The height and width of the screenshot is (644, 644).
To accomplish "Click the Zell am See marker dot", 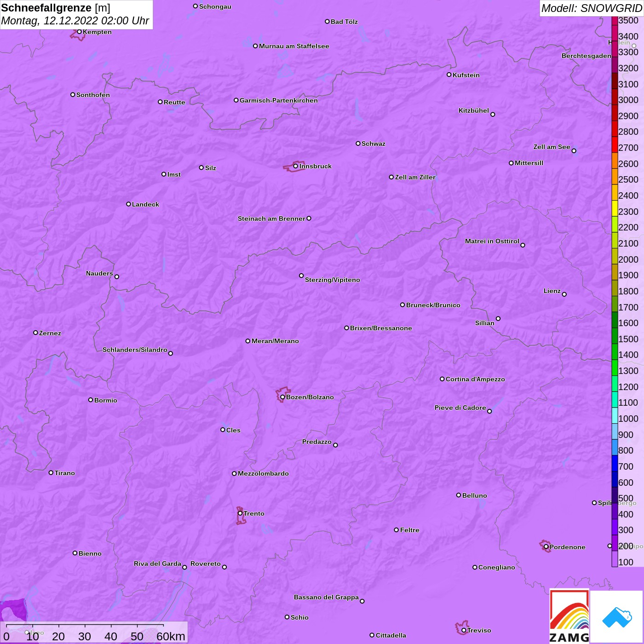I will [x=574, y=150].
